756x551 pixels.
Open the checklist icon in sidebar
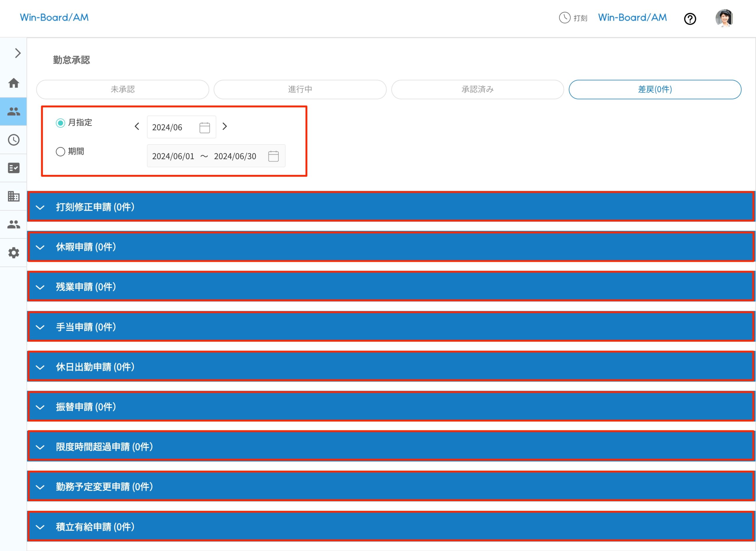[14, 168]
